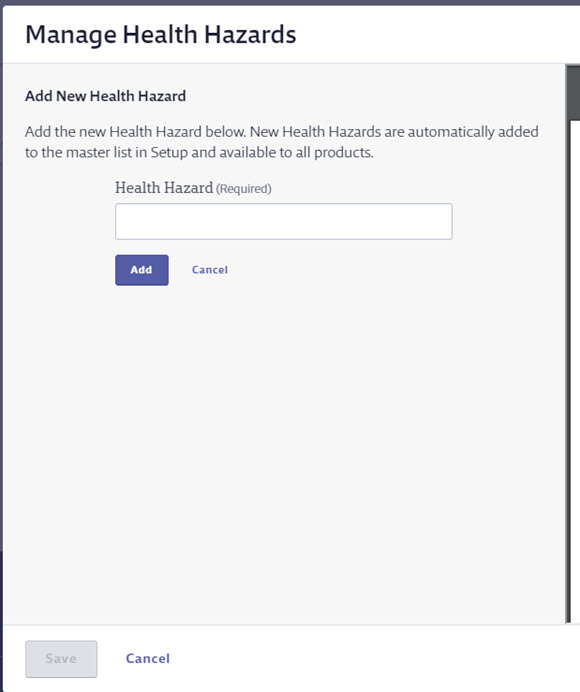This screenshot has height=692, width=580.
Task: Click the empty gray area below the Add button
Action: point(282,441)
